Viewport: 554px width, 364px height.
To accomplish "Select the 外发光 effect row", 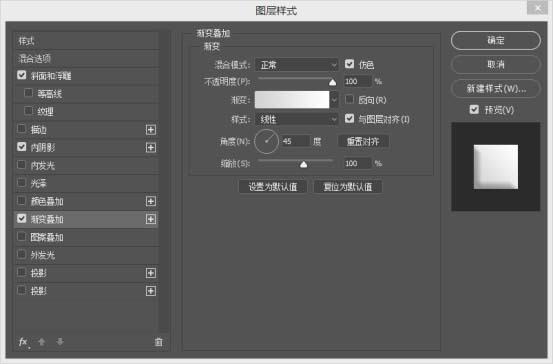I will tap(86, 255).
